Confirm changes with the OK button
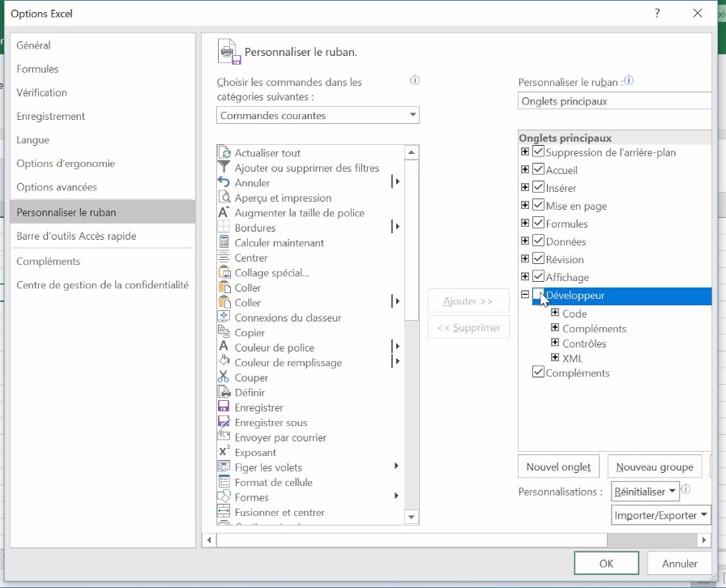Viewport: 726px width, 588px height. pyautogui.click(x=606, y=563)
